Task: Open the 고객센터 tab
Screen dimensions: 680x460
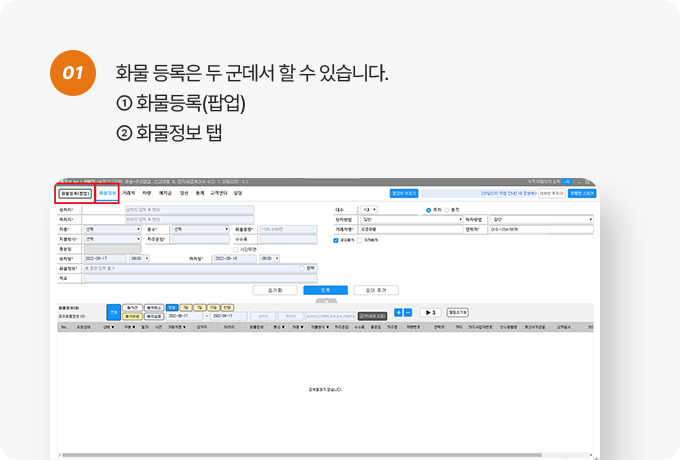Action: coord(219,193)
